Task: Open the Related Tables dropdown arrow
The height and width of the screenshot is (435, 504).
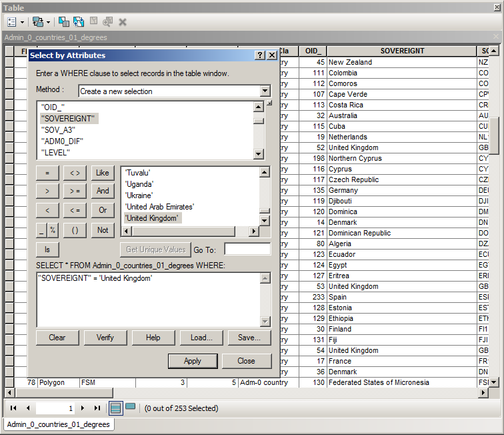Action: pyautogui.click(x=48, y=22)
